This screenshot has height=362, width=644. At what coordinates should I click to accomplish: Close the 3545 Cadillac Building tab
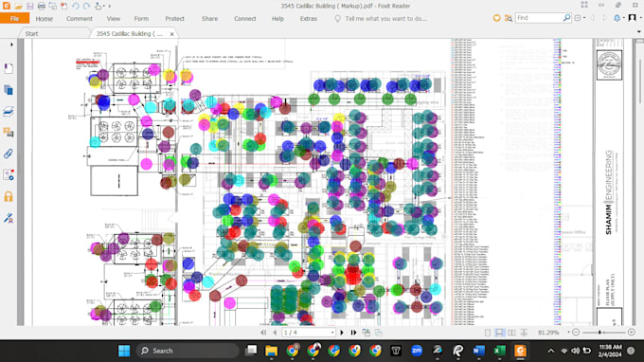point(172,34)
